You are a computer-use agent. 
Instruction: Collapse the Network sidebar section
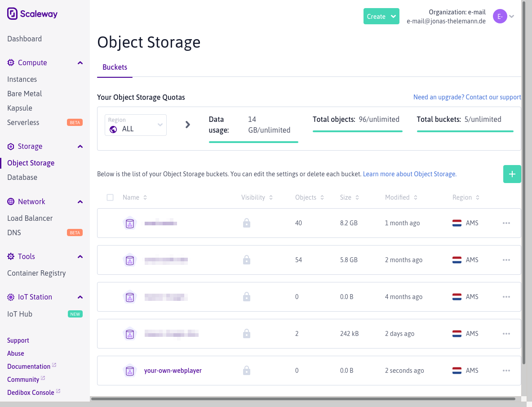pyautogui.click(x=80, y=202)
